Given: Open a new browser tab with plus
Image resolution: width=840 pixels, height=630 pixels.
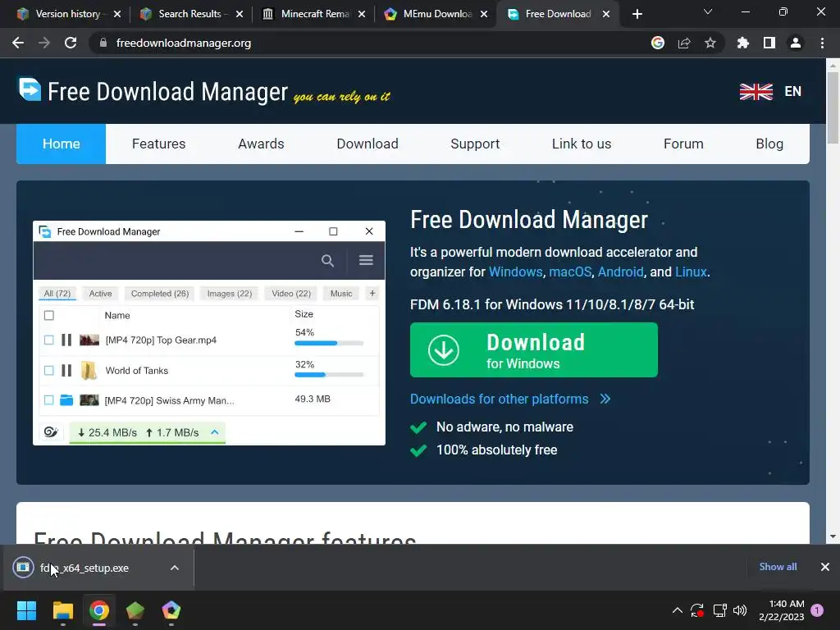Looking at the screenshot, I should (637, 14).
